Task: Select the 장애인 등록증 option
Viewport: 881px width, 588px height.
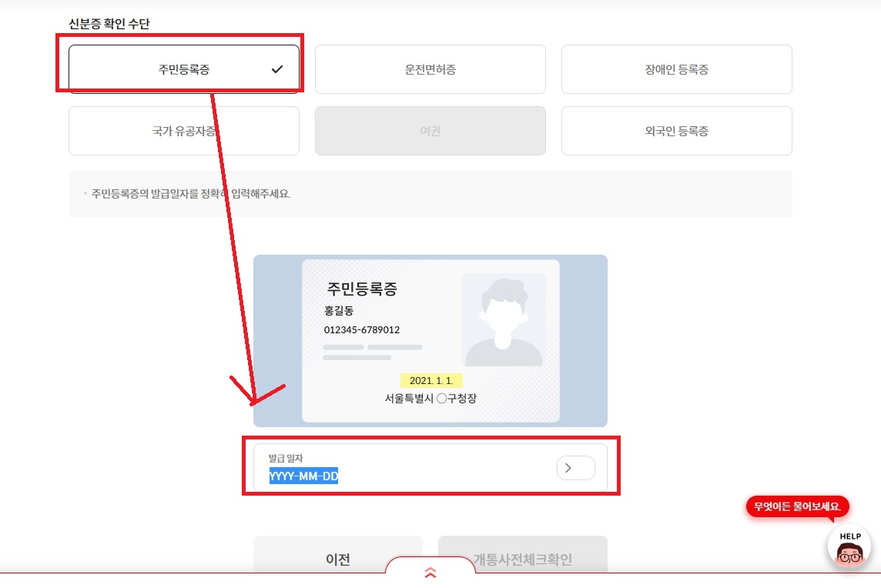Action: coord(676,69)
